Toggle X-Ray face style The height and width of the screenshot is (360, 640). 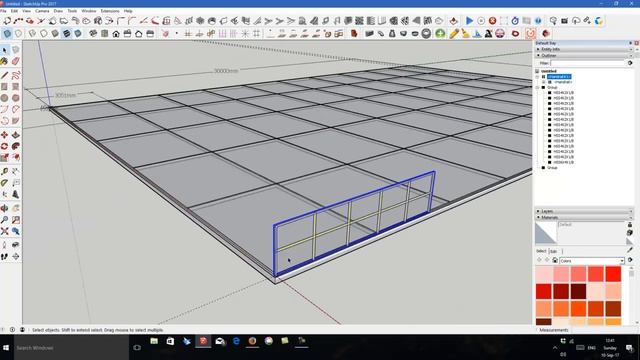coord(7,33)
